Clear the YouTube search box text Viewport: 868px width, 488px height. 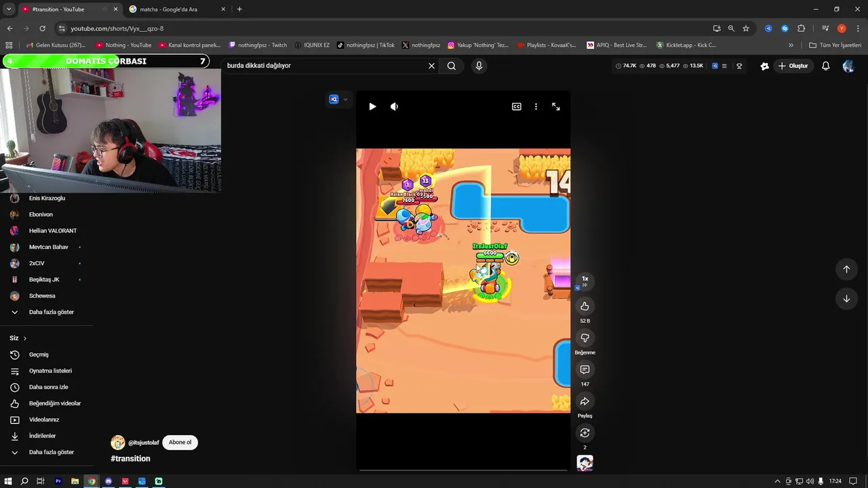click(x=431, y=66)
